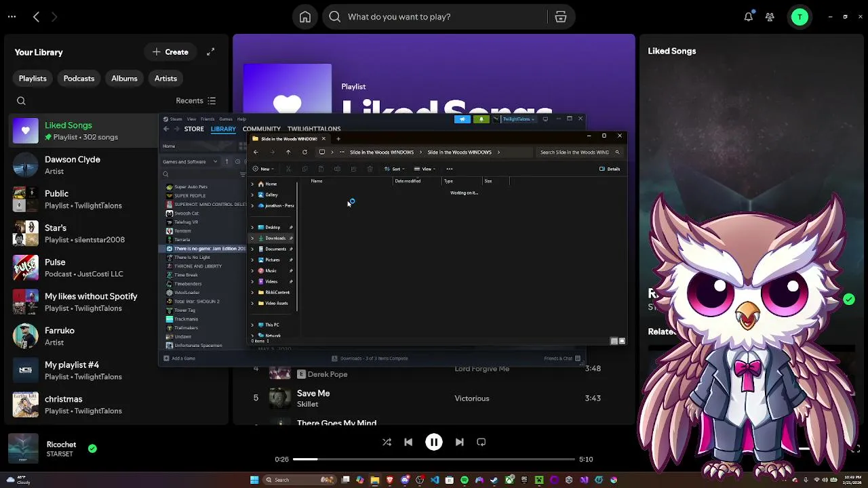Viewport: 868px width, 488px height.
Task: Switch File Explorer to the large thumbnails view
Action: 622,341
